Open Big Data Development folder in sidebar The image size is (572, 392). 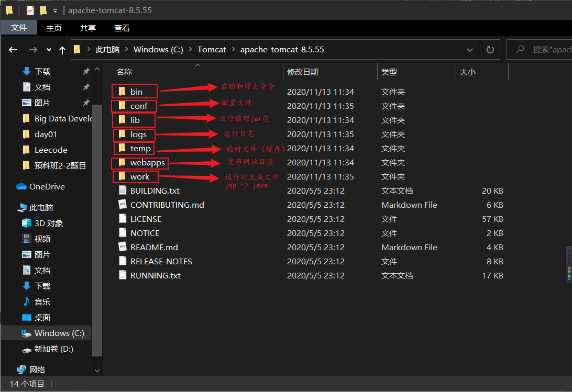click(x=63, y=118)
